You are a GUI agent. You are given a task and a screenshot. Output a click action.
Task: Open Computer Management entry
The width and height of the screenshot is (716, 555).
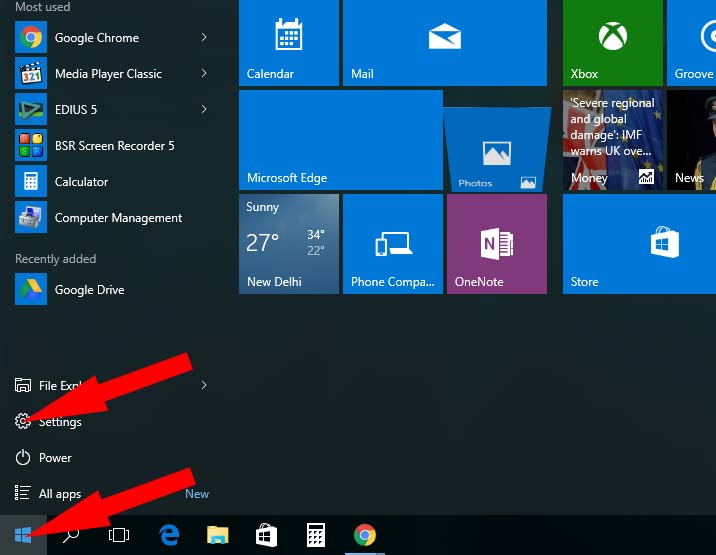(x=112, y=218)
